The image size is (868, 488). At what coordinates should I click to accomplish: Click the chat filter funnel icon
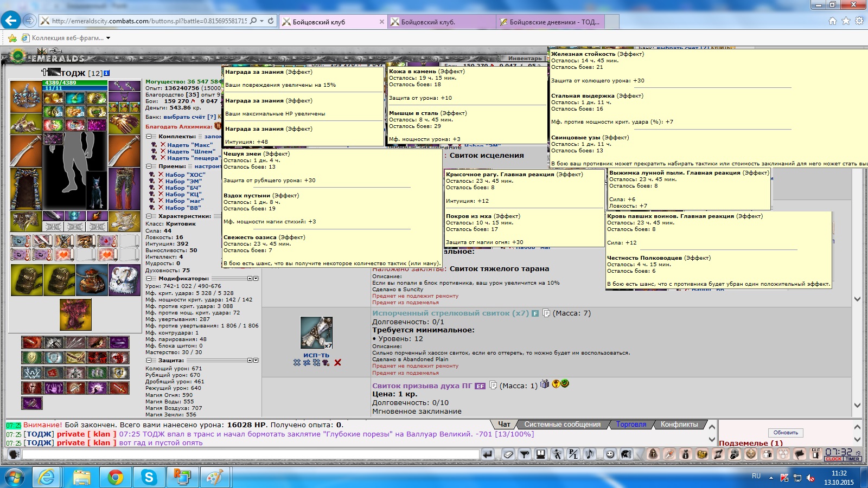[x=525, y=454]
